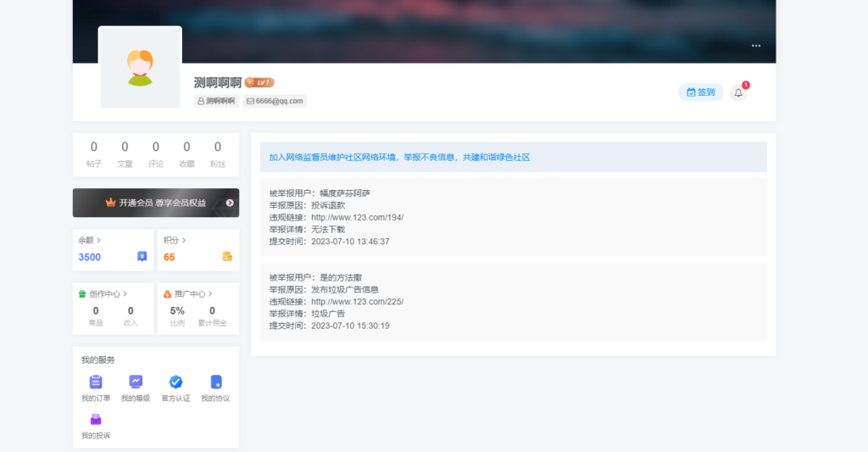Click the 我的服务 section heading
The image size is (868, 452).
pyautogui.click(x=98, y=360)
